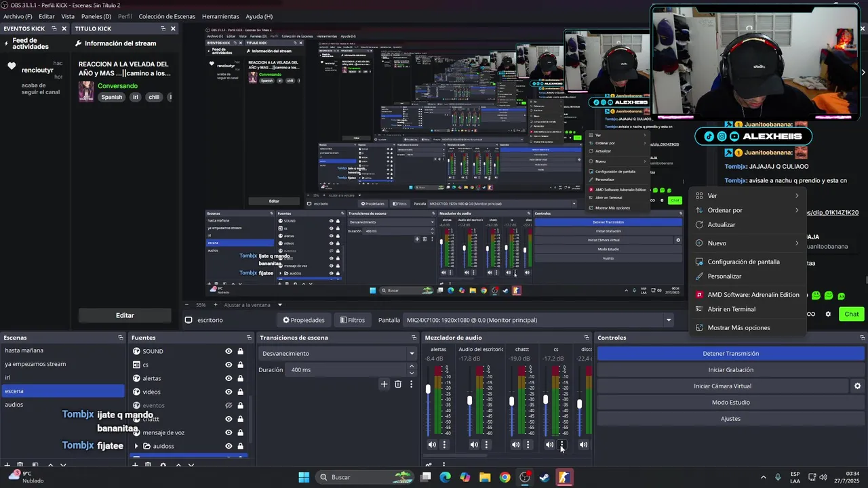
Task: Delete the selected scene transition
Action: (398, 384)
